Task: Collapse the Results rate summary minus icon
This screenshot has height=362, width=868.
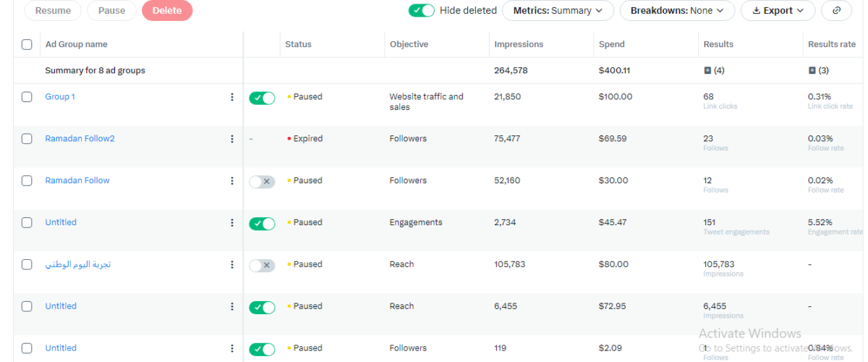Action: click(x=812, y=70)
